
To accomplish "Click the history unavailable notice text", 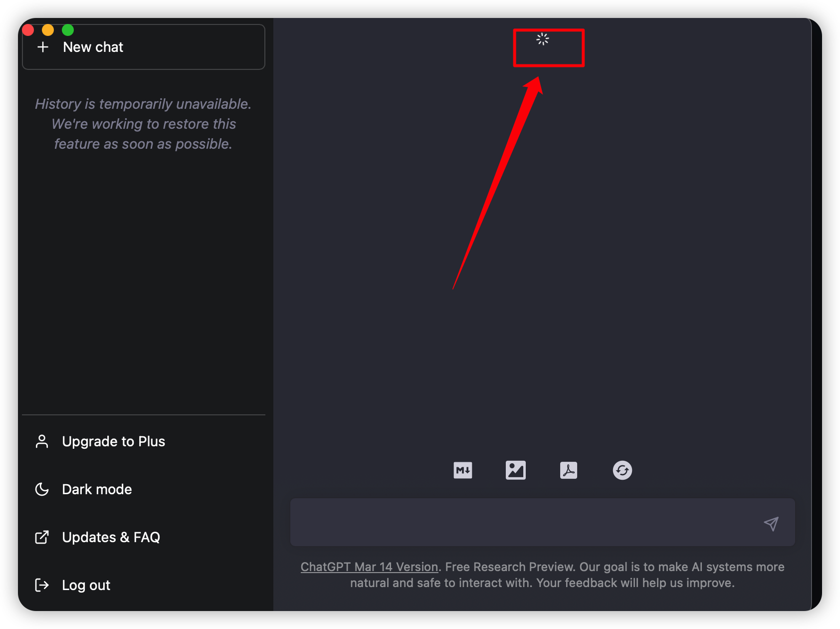I will coord(143,124).
